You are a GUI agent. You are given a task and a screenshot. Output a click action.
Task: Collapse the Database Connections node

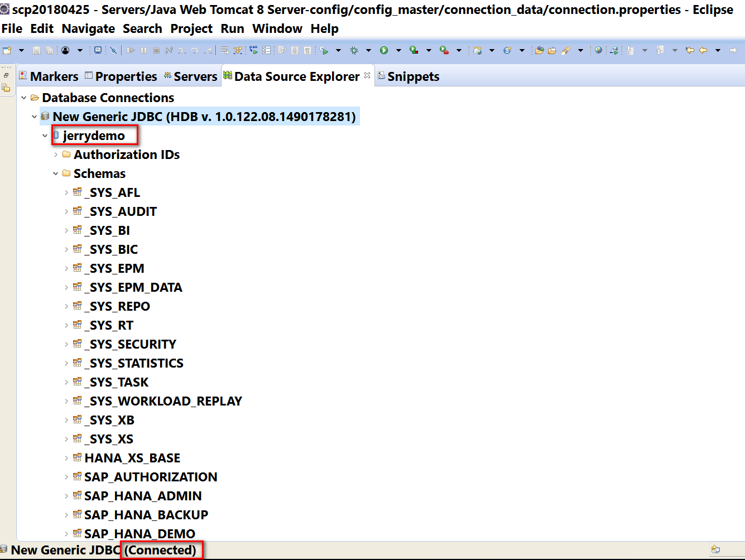[x=23, y=98]
